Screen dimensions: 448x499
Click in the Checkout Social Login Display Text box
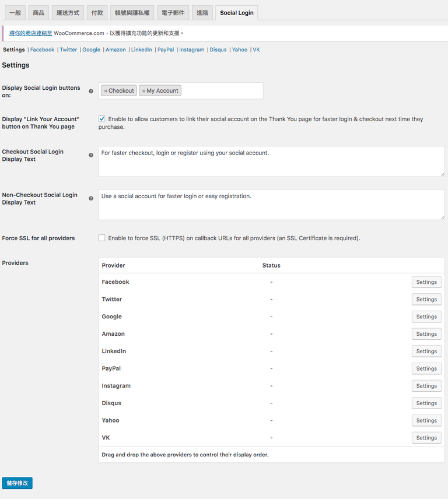click(x=271, y=161)
